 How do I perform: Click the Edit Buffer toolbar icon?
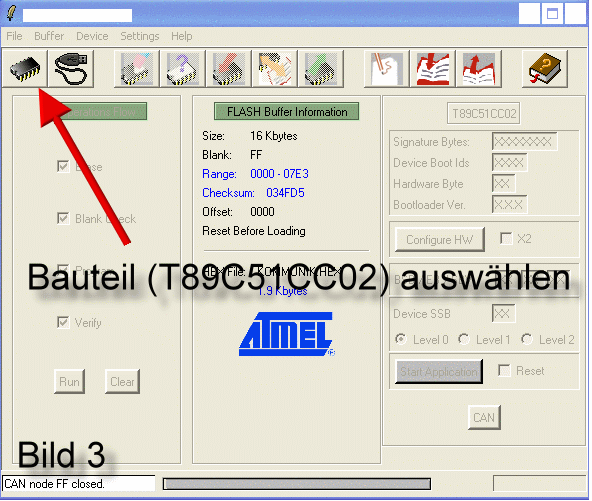tap(387, 69)
